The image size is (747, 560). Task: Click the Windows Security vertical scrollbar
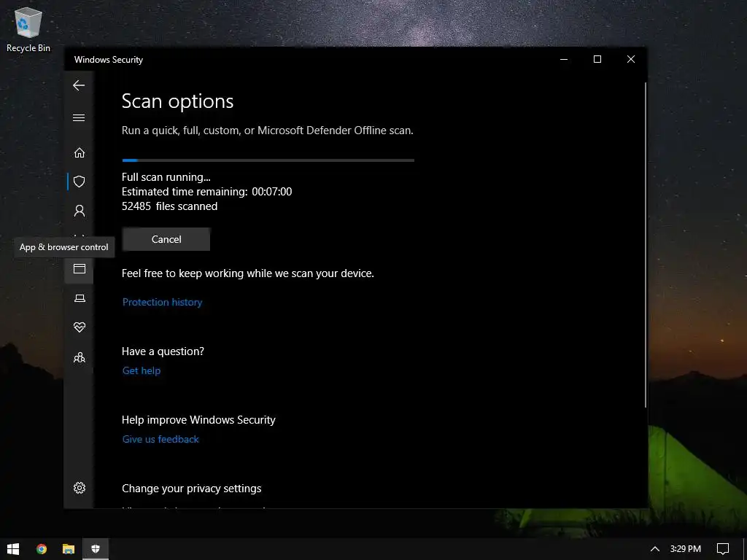(646, 245)
